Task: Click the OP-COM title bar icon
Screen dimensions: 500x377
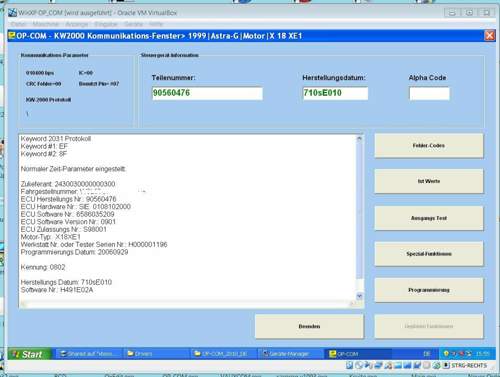Action: tap(12, 35)
